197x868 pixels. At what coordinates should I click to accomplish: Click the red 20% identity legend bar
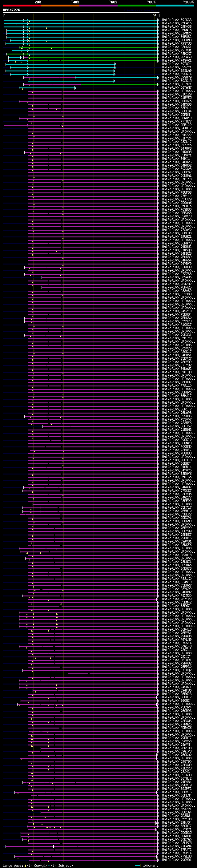pyautogui.click(x=22, y=6)
